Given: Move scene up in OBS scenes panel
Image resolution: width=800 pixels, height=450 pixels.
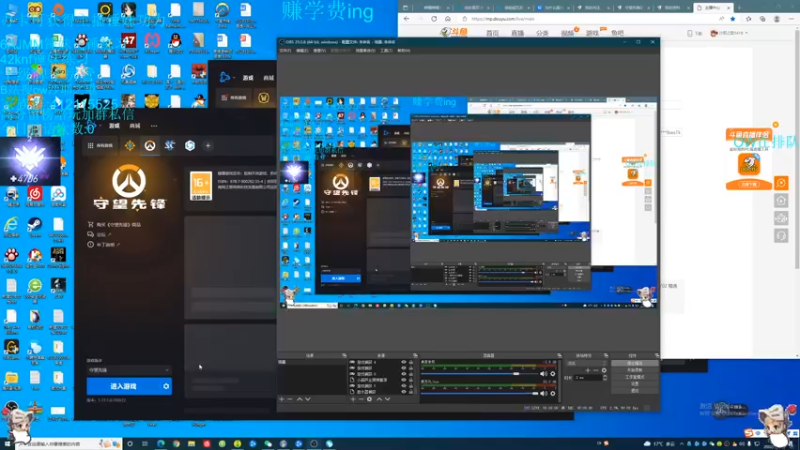Looking at the screenshot, I should click(x=299, y=399).
